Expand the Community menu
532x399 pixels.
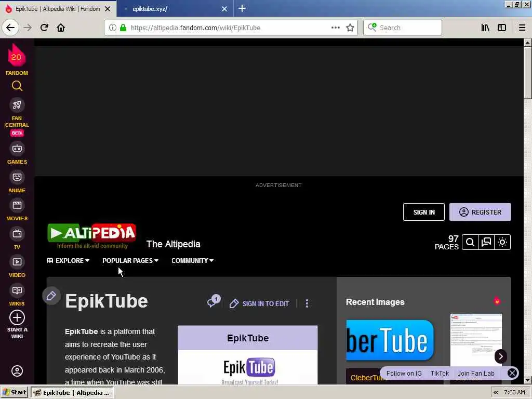pyautogui.click(x=192, y=261)
